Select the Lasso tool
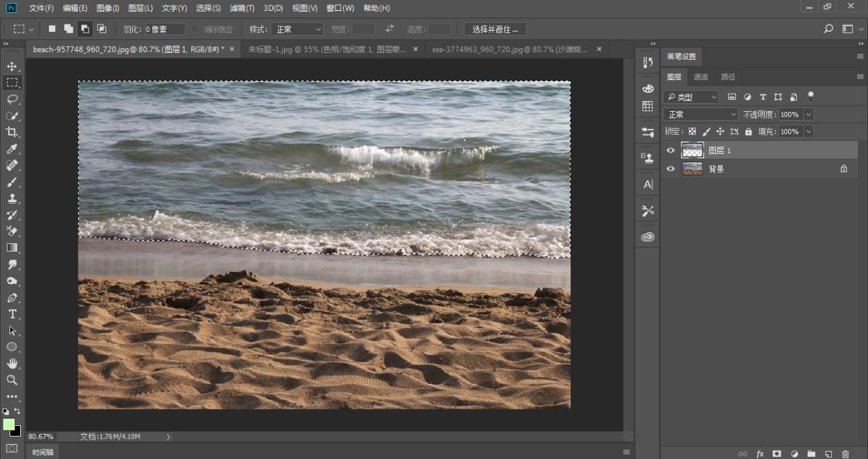 [12, 99]
